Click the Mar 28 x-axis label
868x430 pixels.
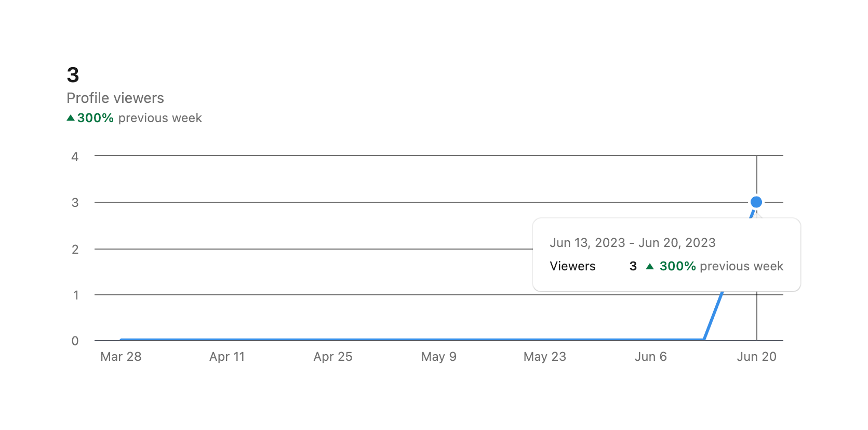(121, 357)
